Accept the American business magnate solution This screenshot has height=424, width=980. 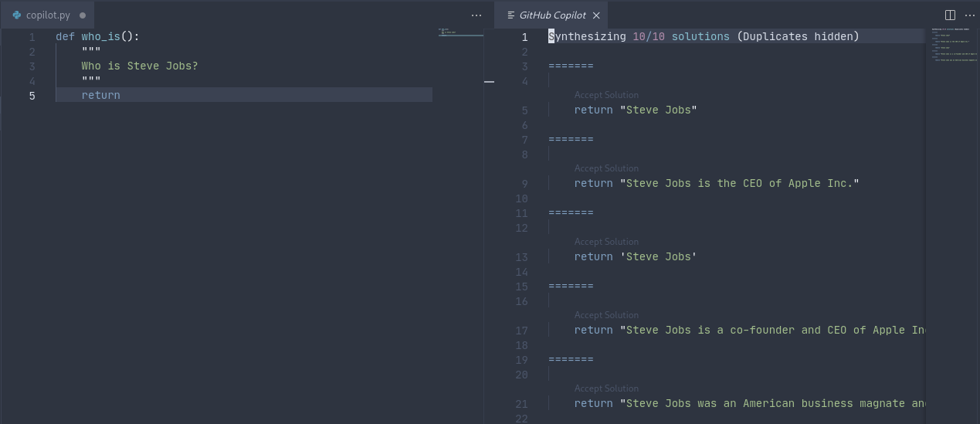[606, 388]
